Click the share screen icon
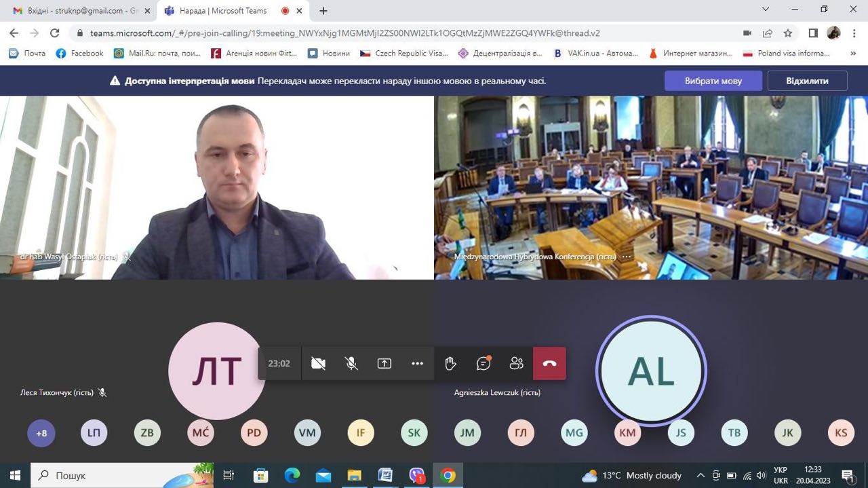This screenshot has height=488, width=868. click(384, 364)
